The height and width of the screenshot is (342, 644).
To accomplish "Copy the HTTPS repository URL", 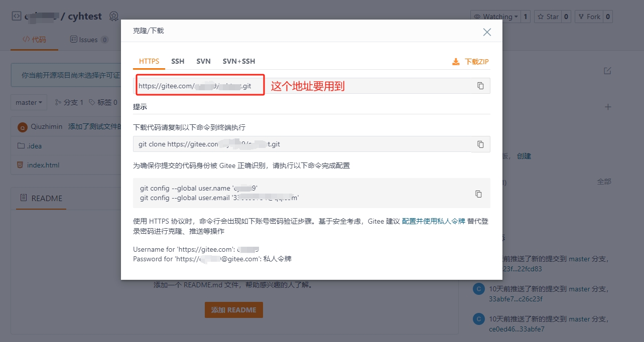I will (480, 86).
